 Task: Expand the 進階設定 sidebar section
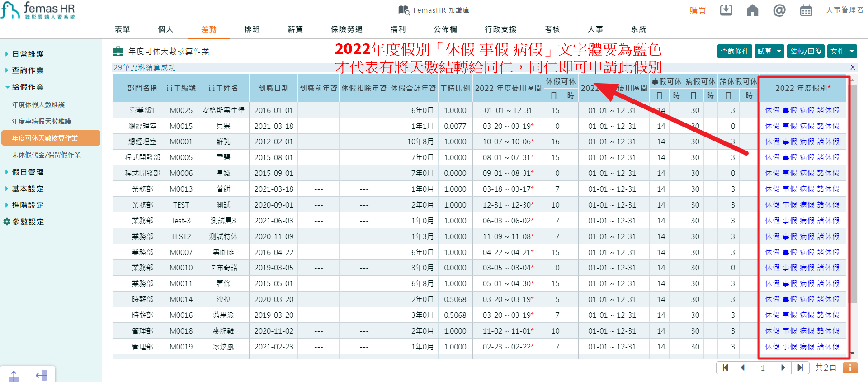[x=28, y=205]
